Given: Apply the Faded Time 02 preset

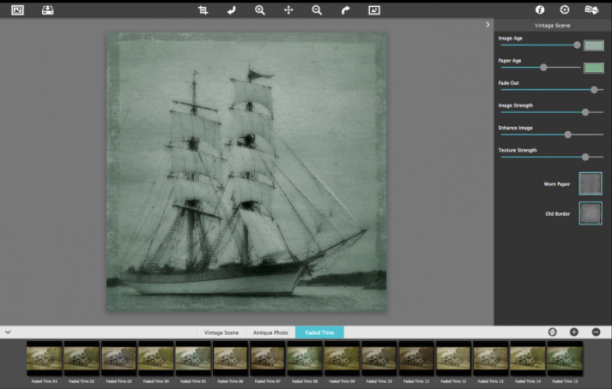Looking at the screenshot, I should [82, 359].
